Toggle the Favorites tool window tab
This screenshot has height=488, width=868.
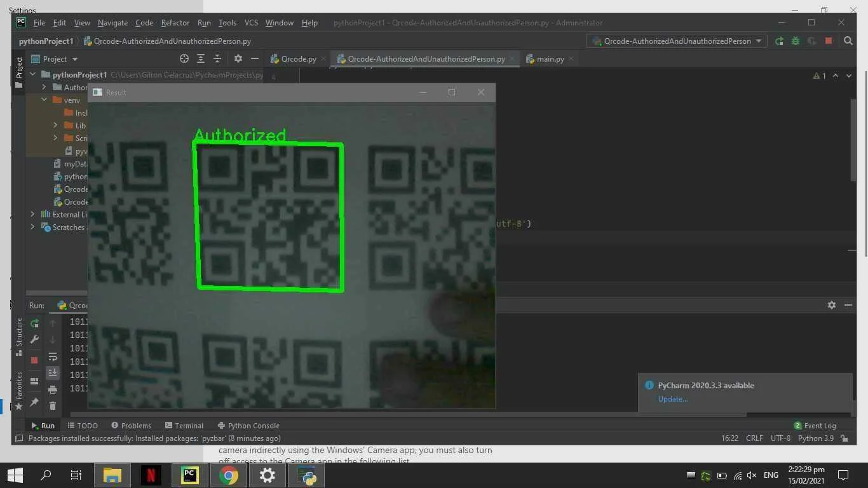(18, 390)
